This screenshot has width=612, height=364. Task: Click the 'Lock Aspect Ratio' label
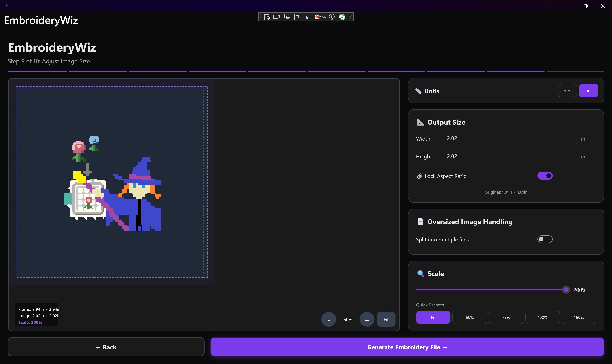click(x=445, y=176)
